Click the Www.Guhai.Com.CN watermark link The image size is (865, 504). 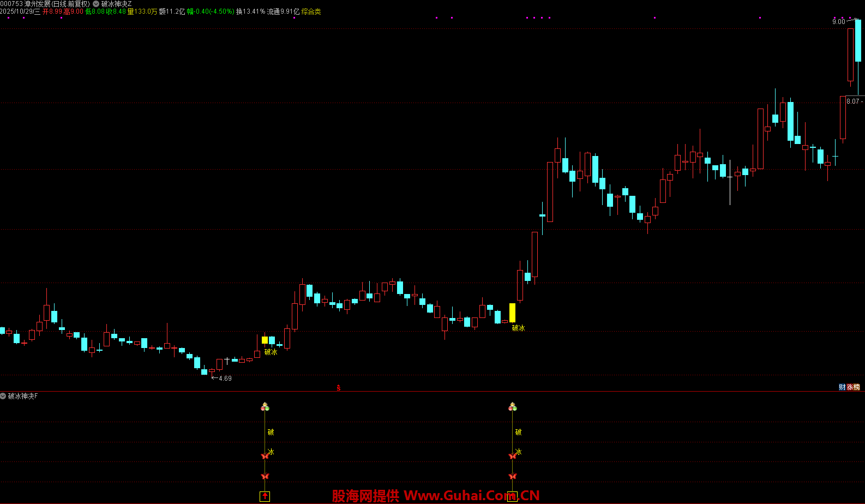471,496
